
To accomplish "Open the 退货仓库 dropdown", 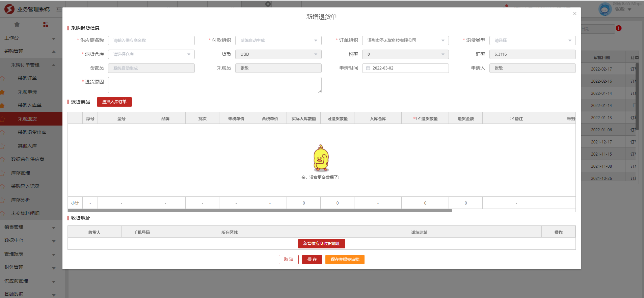I will point(151,54).
